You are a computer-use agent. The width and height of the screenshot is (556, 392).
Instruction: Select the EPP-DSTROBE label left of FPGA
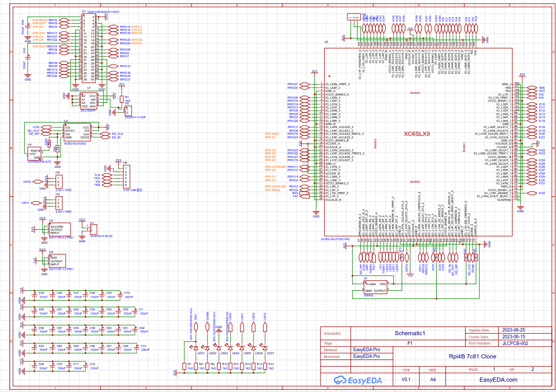(x=275, y=186)
